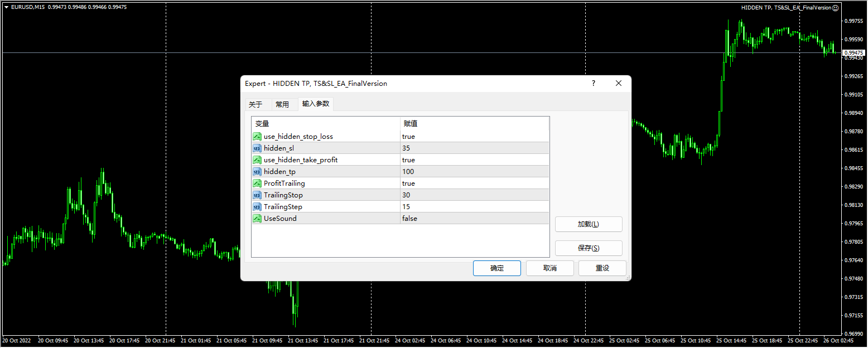
Task: Switch to the 关于 tab
Action: pos(255,104)
